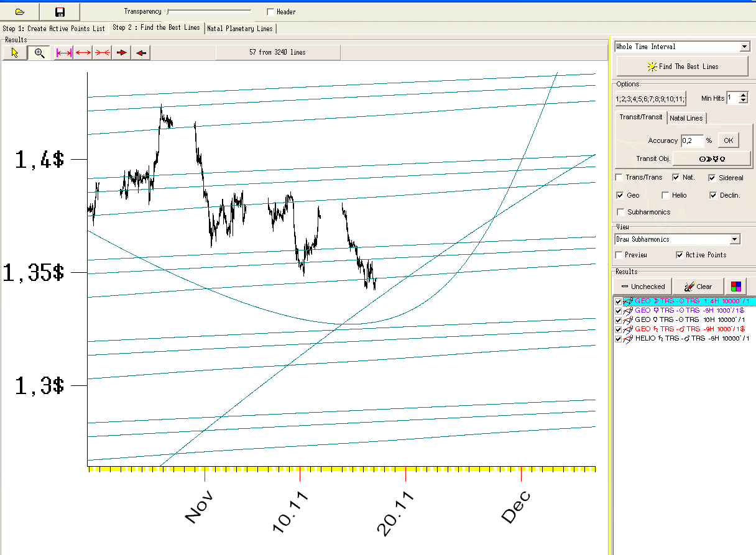Click the compress inward arrows icon
Image resolution: width=756 pixels, height=555 pixels.
click(x=102, y=53)
